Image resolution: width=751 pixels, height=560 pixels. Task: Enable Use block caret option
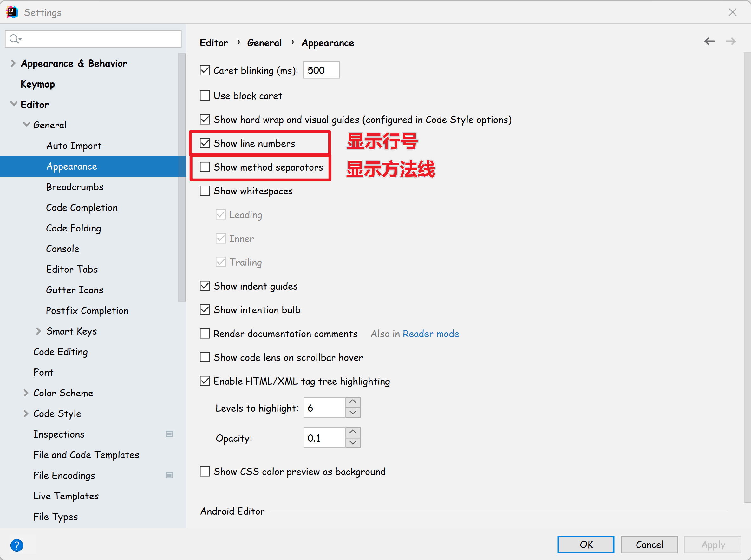tap(205, 96)
